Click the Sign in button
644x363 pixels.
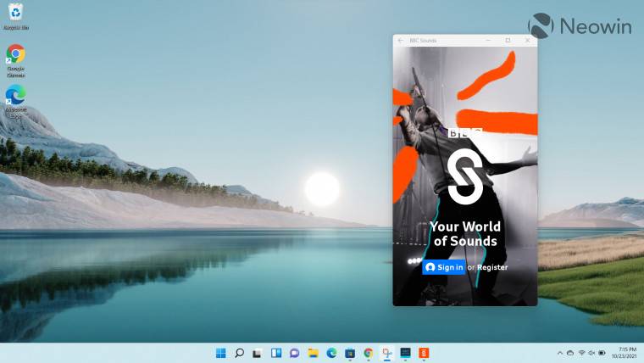[x=443, y=267]
